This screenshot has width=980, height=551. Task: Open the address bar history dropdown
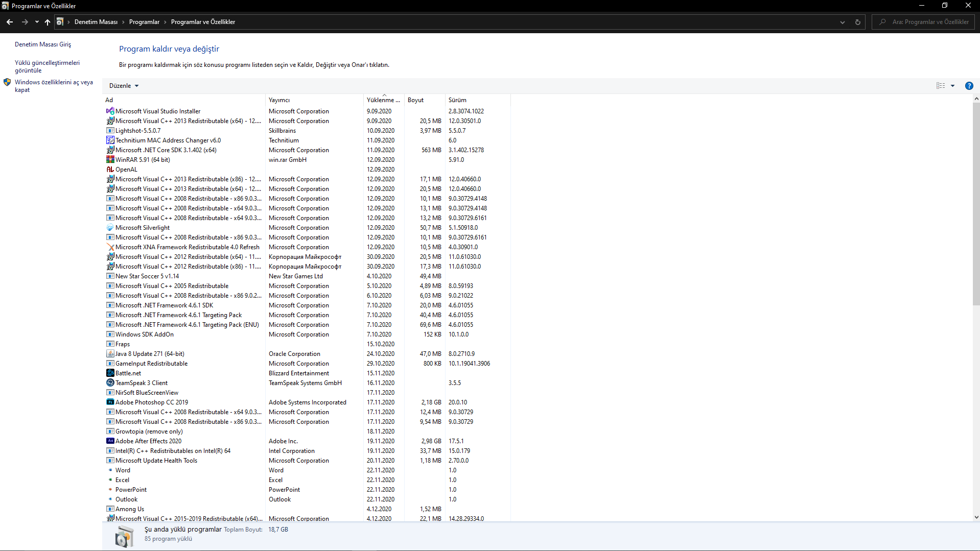843,22
